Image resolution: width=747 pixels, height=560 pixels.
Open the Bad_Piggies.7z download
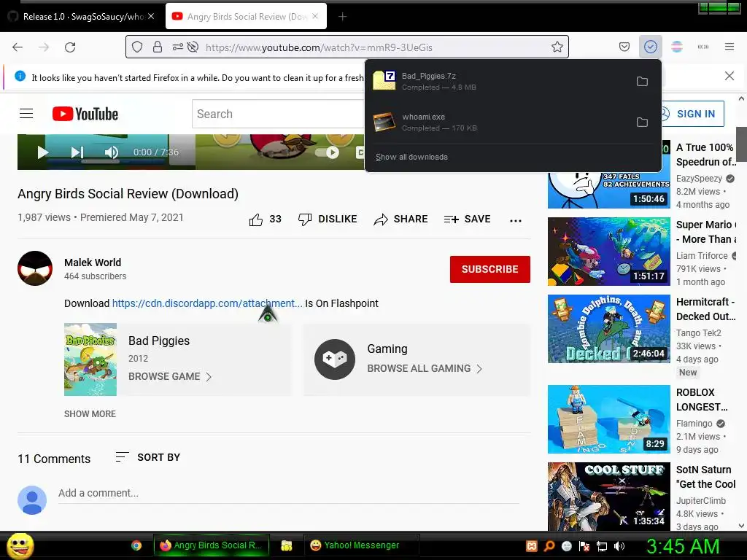pyautogui.click(x=500, y=82)
